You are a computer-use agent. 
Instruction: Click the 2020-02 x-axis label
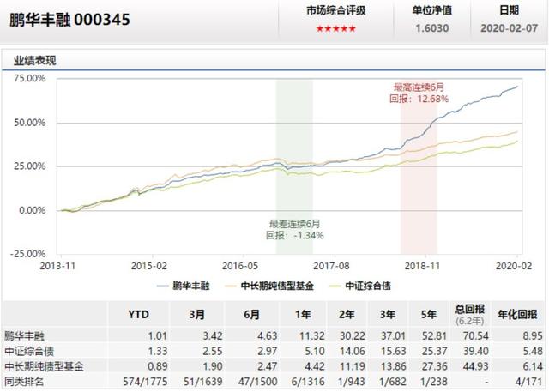(x=514, y=266)
